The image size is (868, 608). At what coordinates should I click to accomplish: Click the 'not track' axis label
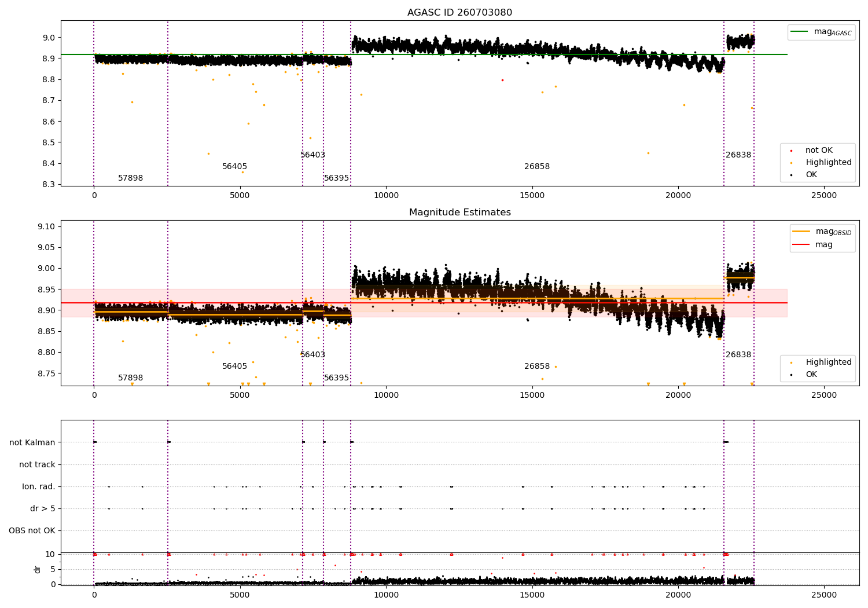point(37,465)
